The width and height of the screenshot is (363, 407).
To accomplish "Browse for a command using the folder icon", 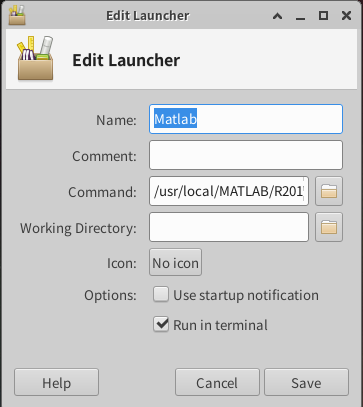I will pyautogui.click(x=329, y=191).
